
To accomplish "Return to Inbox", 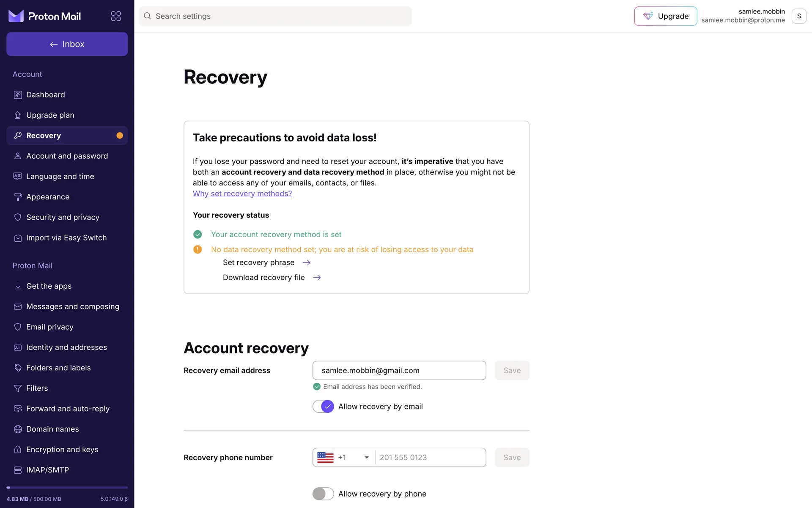I will 67,44.
